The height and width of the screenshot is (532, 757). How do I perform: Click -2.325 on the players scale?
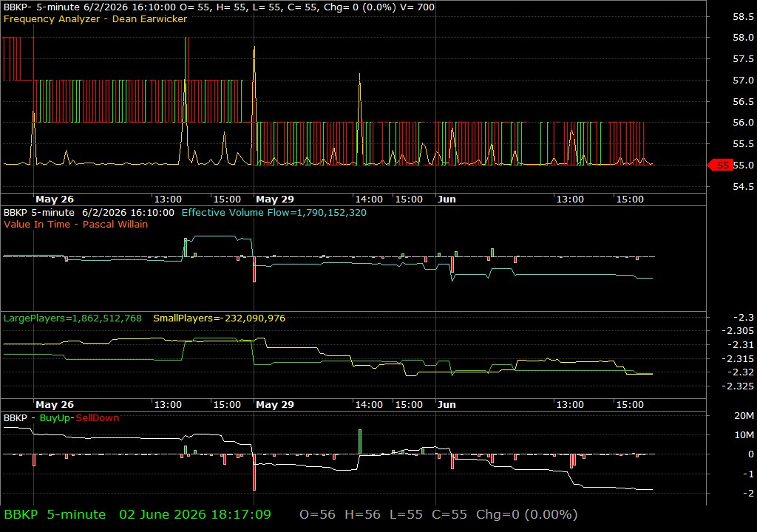pyautogui.click(x=738, y=386)
